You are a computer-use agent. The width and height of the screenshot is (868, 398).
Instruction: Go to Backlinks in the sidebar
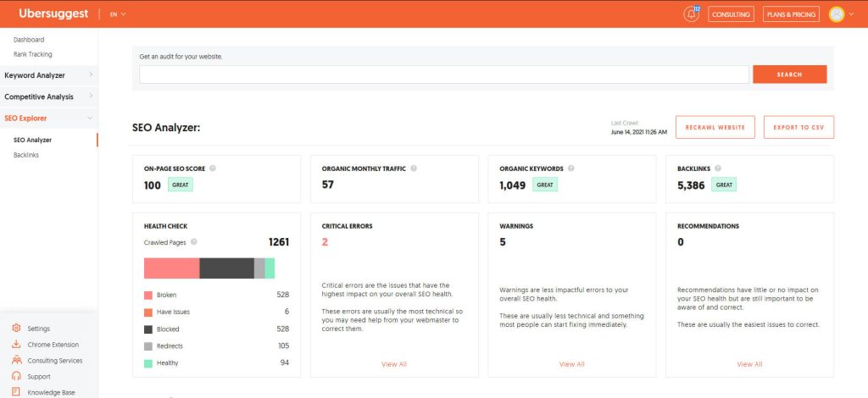point(26,155)
